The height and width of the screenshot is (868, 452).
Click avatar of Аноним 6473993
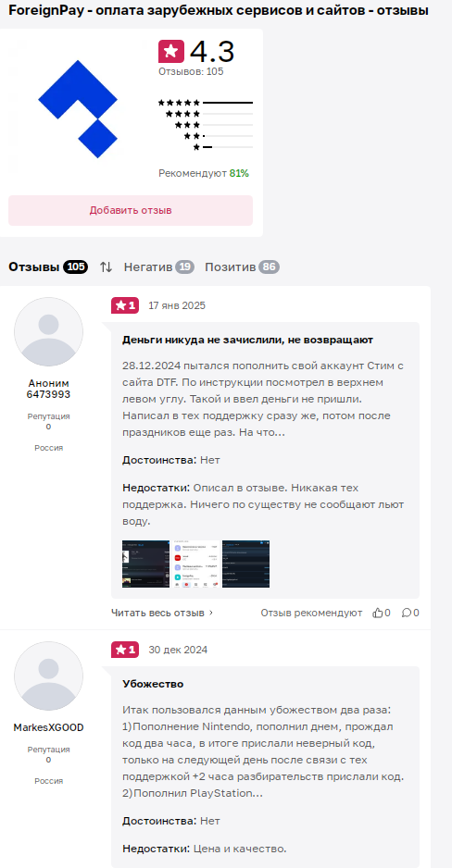pyautogui.click(x=49, y=331)
